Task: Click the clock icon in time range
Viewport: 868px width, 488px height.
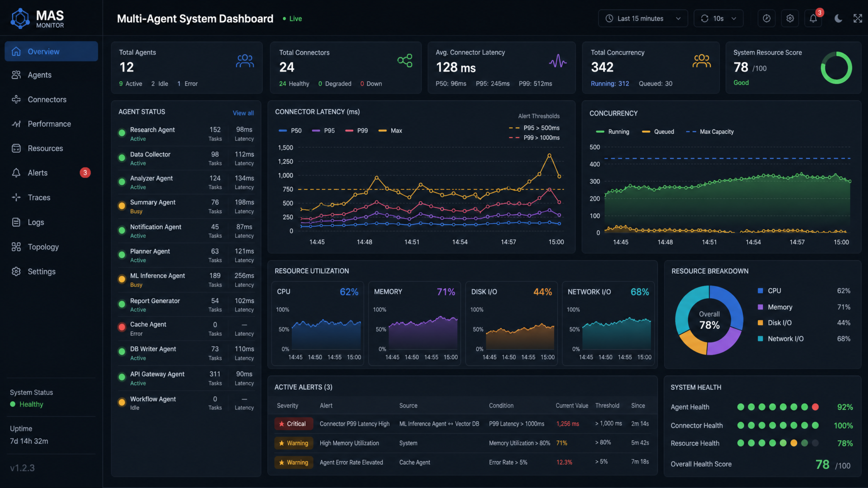Action: click(609, 18)
